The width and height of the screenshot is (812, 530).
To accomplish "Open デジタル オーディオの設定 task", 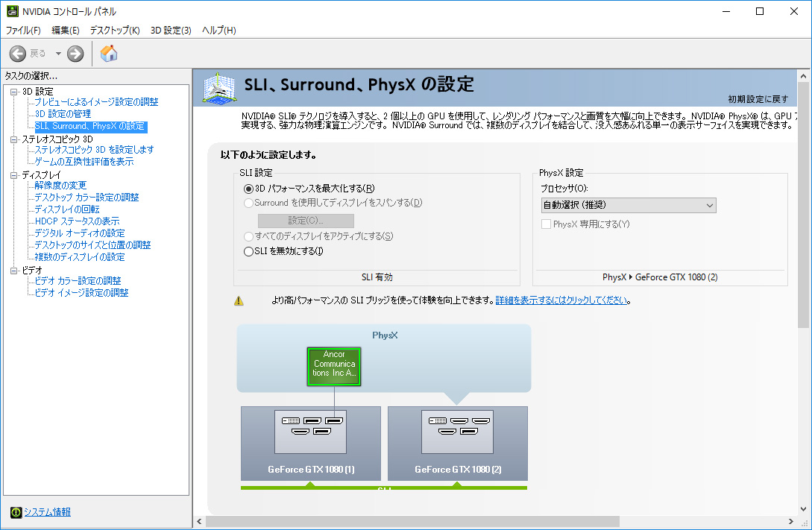I will click(x=80, y=233).
